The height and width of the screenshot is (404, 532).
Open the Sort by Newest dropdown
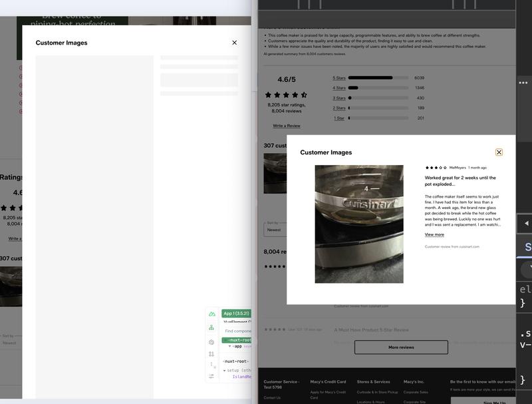pos(283,230)
